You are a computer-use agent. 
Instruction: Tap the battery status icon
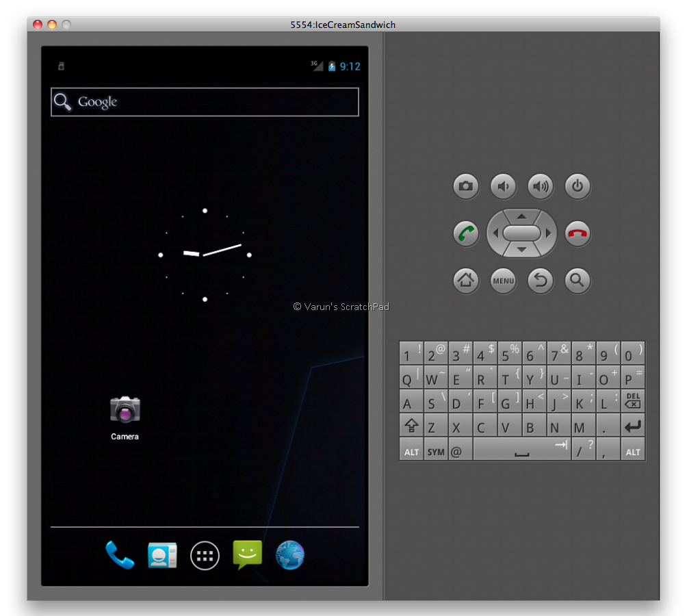[x=332, y=66]
